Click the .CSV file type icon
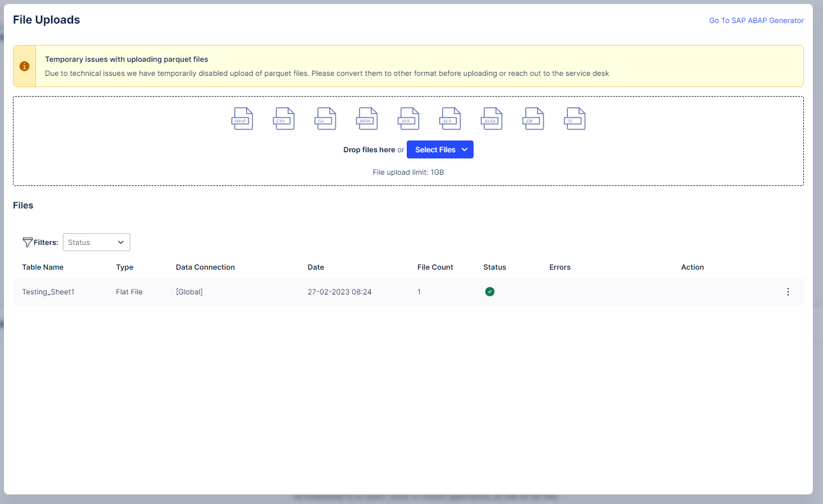This screenshot has width=823, height=504. click(x=284, y=119)
